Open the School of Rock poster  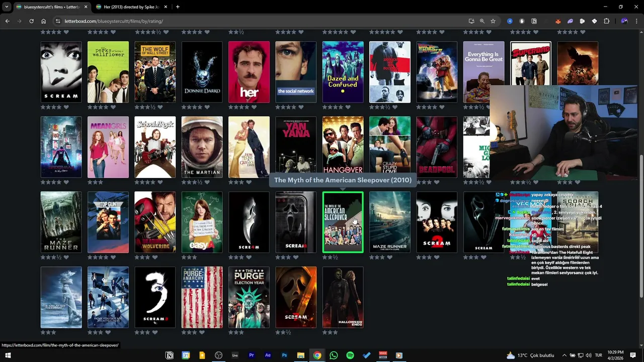pos(155,147)
